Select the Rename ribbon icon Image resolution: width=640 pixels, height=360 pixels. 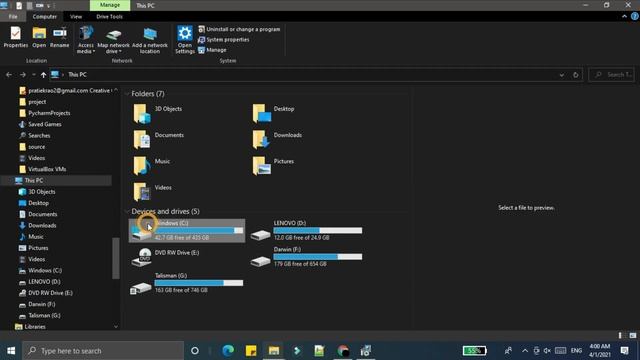pyautogui.click(x=60, y=37)
